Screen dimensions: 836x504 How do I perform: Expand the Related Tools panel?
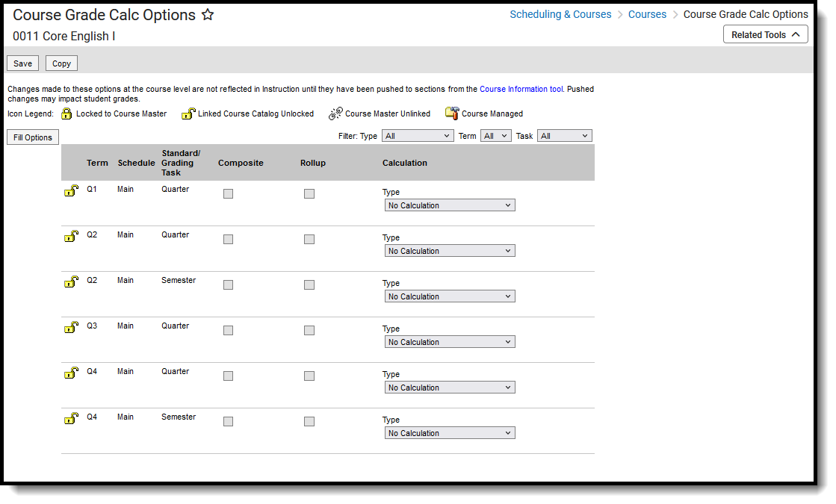766,34
